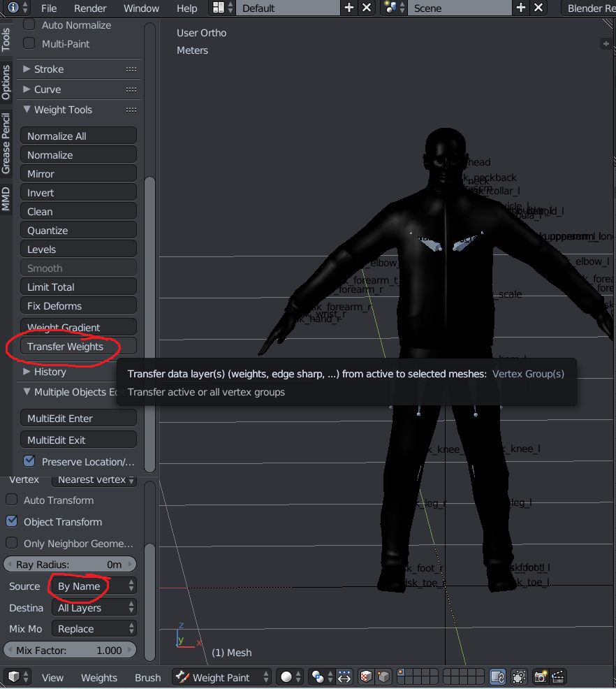
Task: Open the View menu in 3D header
Action: (x=52, y=678)
